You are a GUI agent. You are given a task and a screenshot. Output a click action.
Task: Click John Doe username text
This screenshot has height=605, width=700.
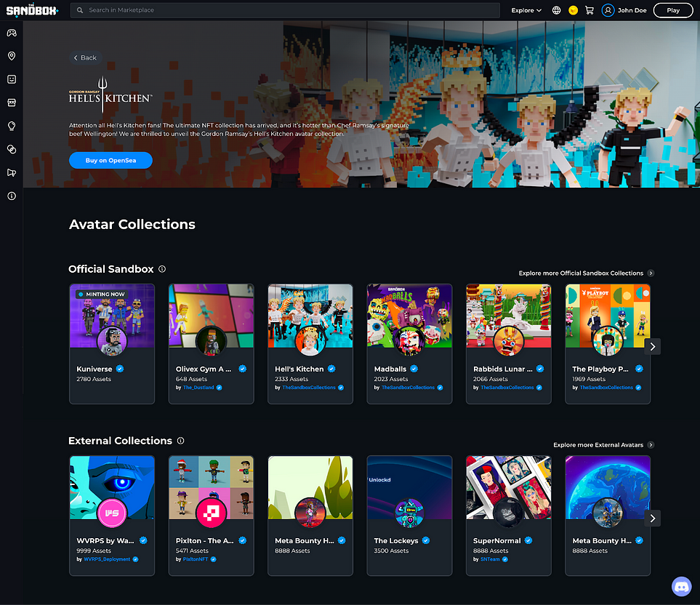tap(632, 10)
